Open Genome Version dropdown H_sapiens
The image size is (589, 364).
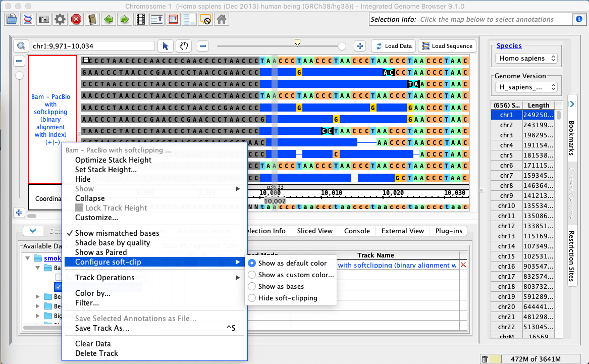tap(526, 87)
